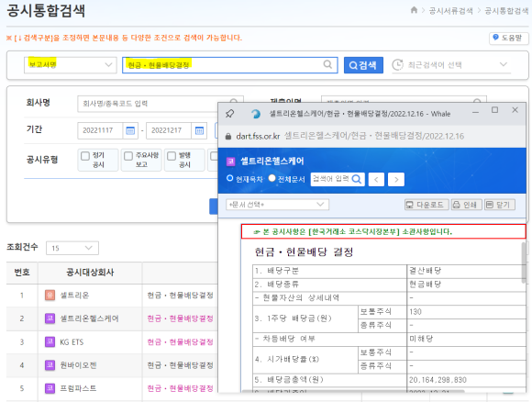Open the 셀트리온헬스케어 company link in row 2
532x402 pixels.
(x=89, y=318)
